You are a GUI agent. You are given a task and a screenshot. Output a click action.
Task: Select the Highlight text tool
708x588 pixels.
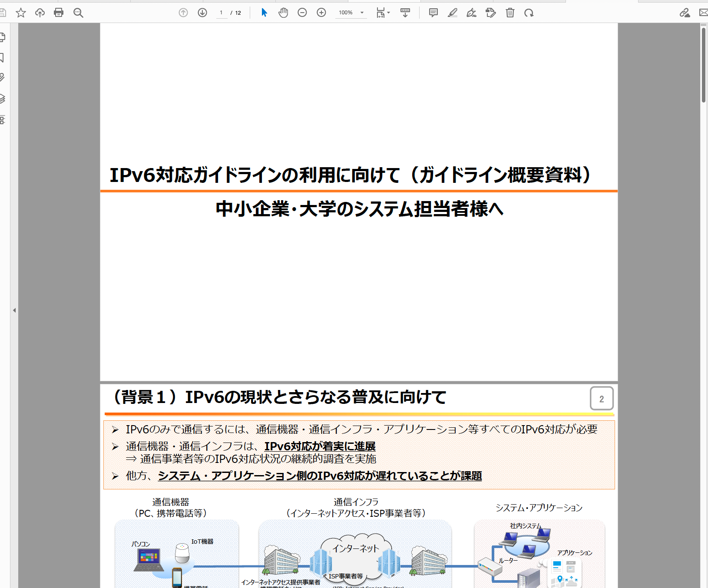[x=452, y=13]
